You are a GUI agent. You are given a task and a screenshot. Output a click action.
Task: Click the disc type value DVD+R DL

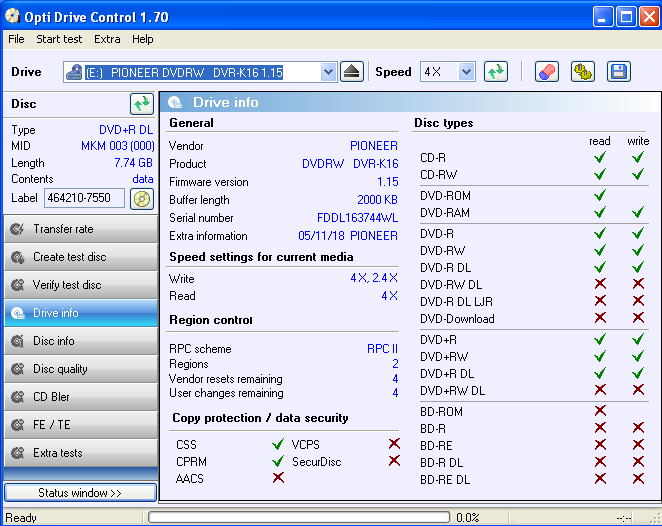tap(126, 130)
